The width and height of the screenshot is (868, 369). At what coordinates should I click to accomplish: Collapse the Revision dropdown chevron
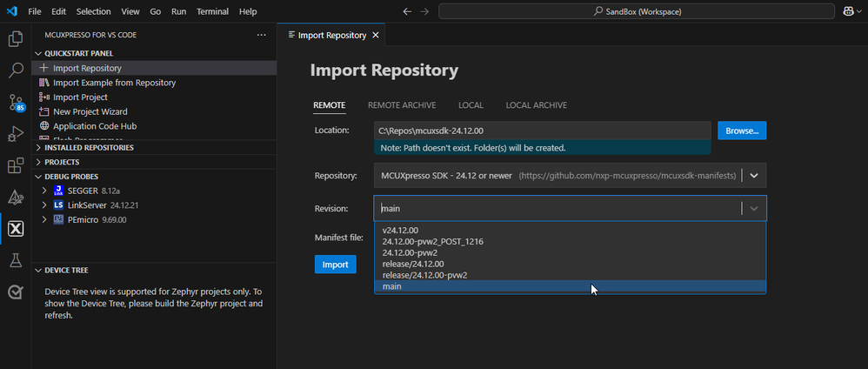click(754, 209)
